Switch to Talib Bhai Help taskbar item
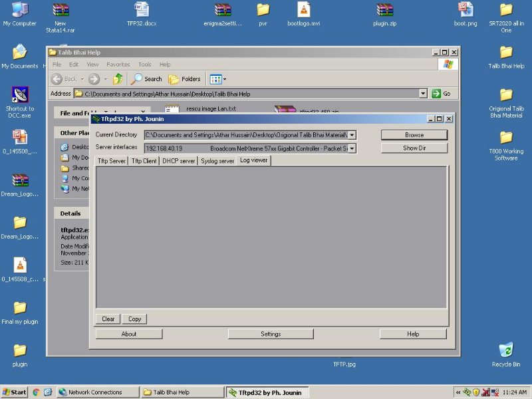Viewport: 532px width, 399px height. point(182,392)
